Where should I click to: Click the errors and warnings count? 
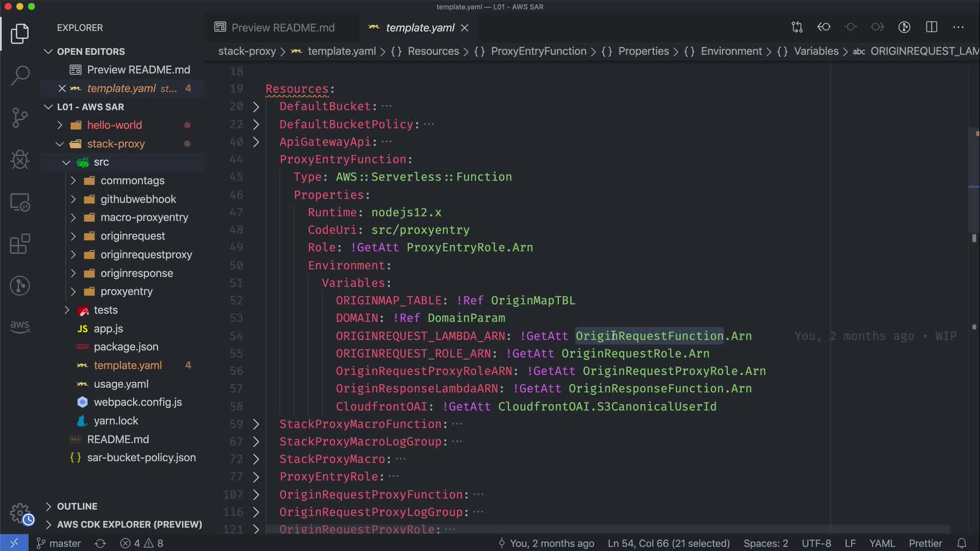click(142, 543)
